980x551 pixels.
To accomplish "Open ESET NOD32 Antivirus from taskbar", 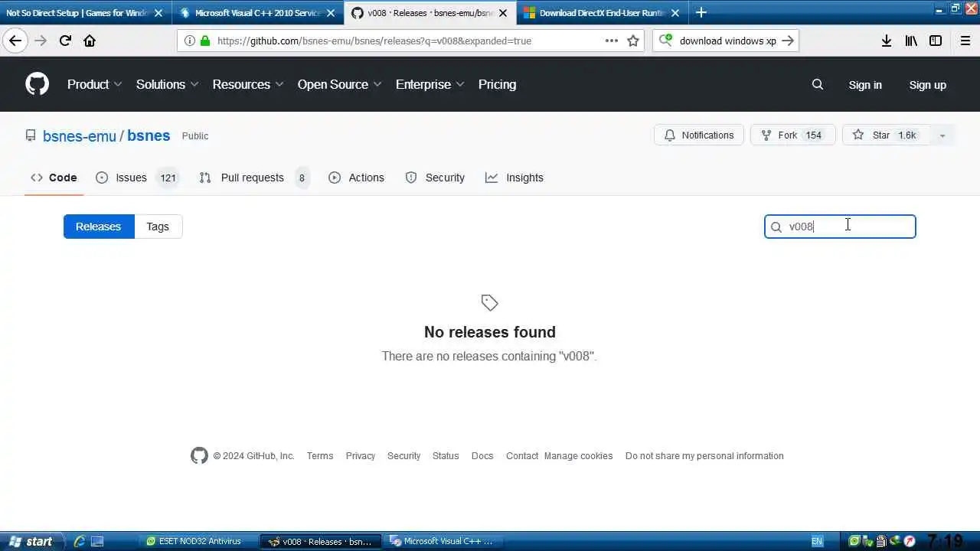I will point(199,541).
